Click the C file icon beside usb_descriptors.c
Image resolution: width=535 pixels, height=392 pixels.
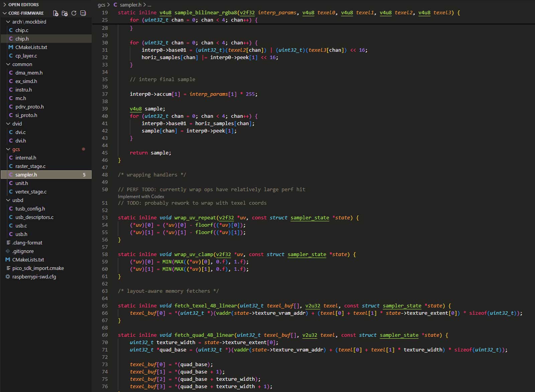point(11,217)
